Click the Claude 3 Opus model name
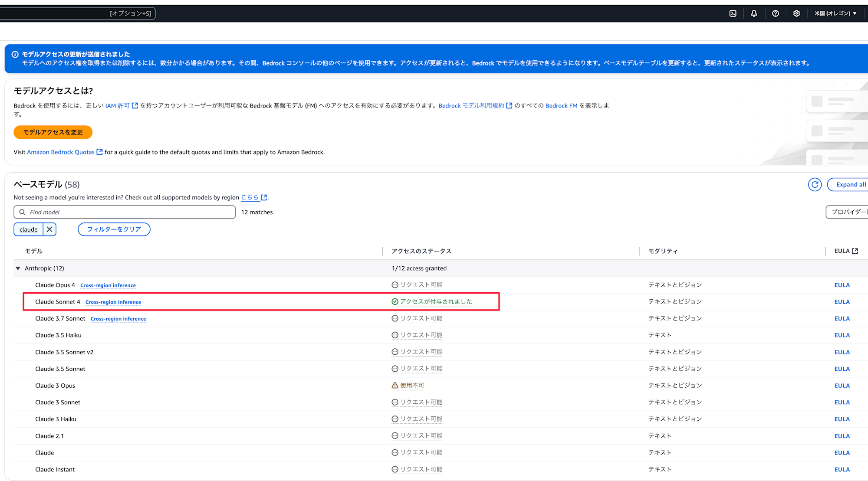868x481 pixels. pyautogui.click(x=55, y=386)
